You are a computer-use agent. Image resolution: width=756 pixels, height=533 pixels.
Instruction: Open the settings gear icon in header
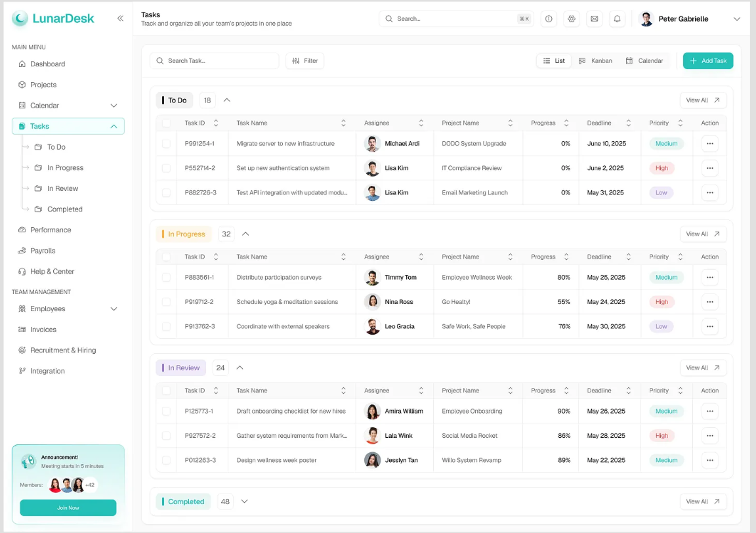pyautogui.click(x=572, y=19)
